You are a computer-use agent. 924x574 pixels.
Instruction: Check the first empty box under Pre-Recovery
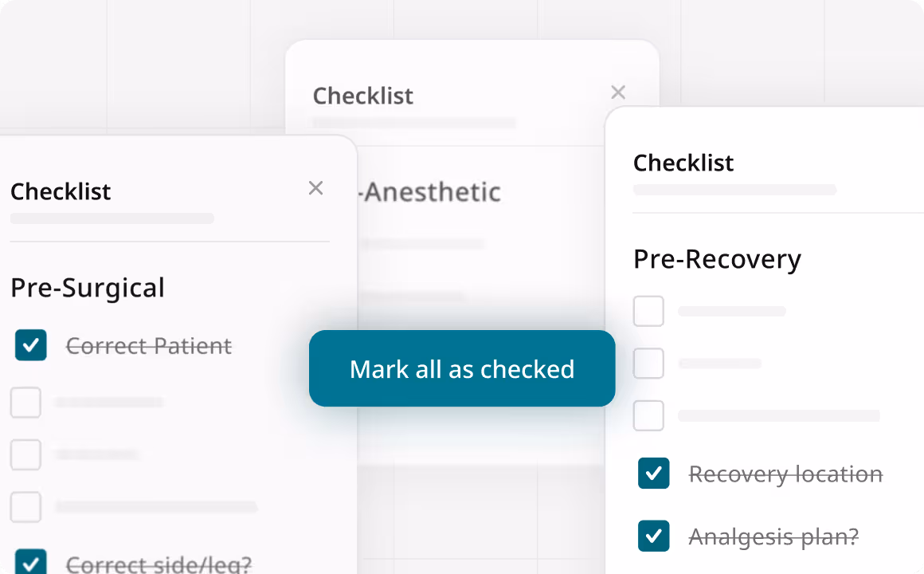648,311
